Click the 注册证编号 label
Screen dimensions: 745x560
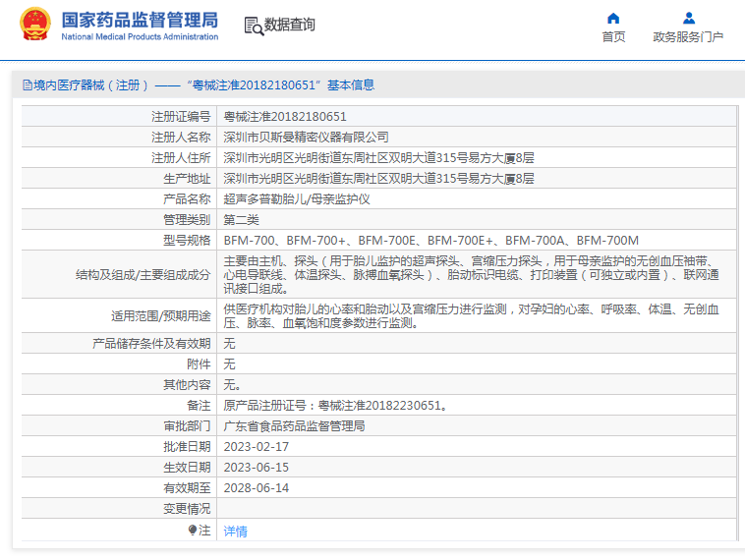[x=181, y=116]
